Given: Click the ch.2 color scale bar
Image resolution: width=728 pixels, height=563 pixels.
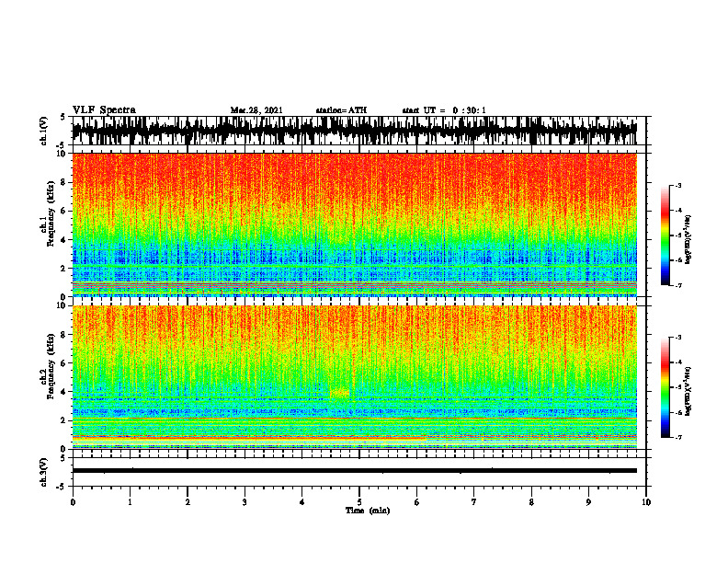Looking at the screenshot, I should coord(665,387).
